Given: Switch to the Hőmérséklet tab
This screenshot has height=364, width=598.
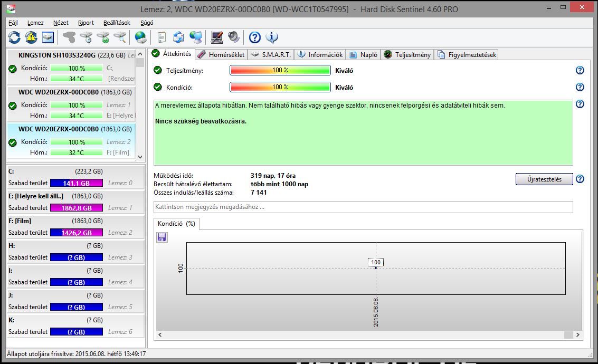Looking at the screenshot, I should 221,54.
